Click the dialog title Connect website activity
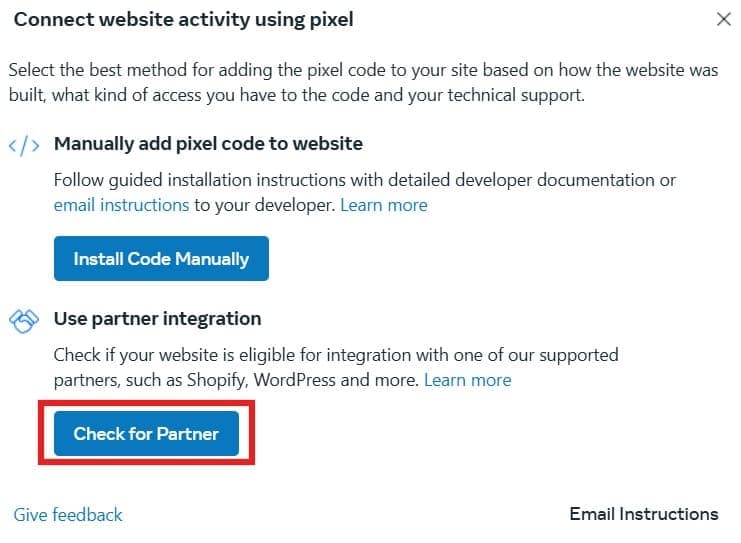Viewport: 741px width, 543px height. point(183,19)
